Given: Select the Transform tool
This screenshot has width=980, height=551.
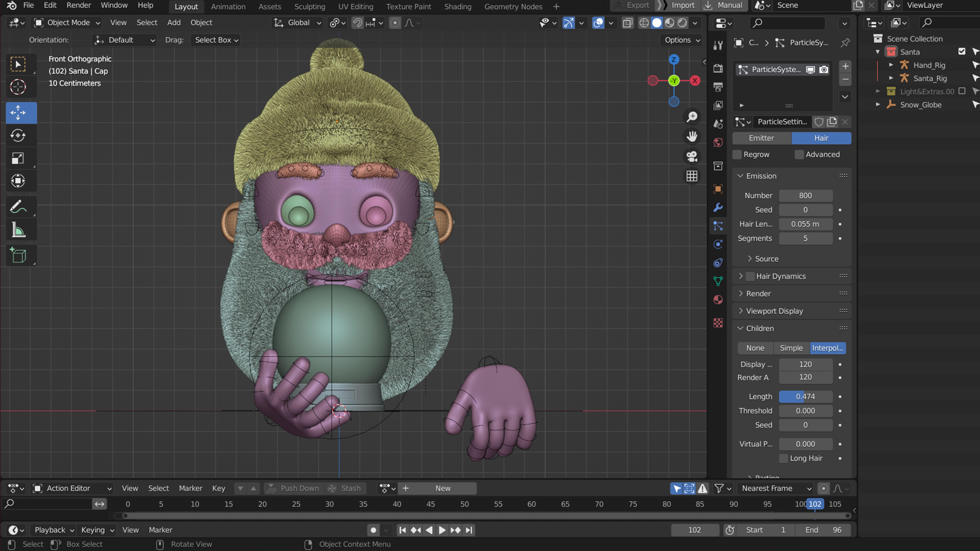Looking at the screenshot, I should pyautogui.click(x=18, y=181).
